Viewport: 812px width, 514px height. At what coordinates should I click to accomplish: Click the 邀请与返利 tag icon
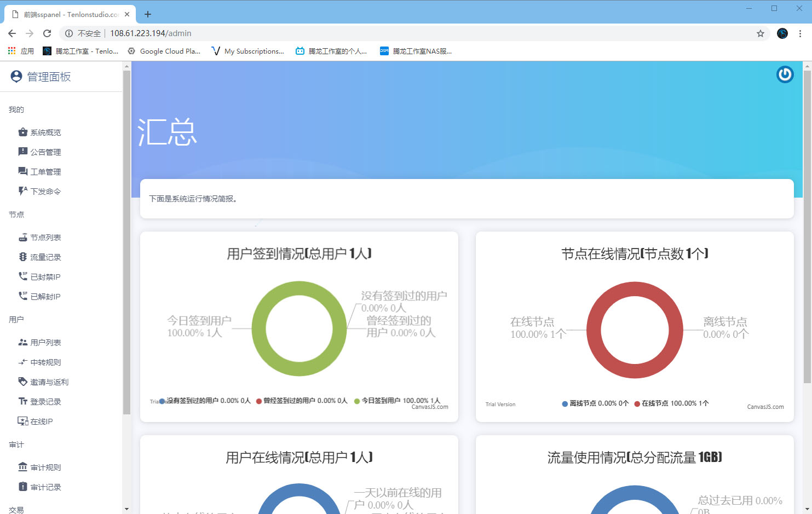tap(23, 382)
